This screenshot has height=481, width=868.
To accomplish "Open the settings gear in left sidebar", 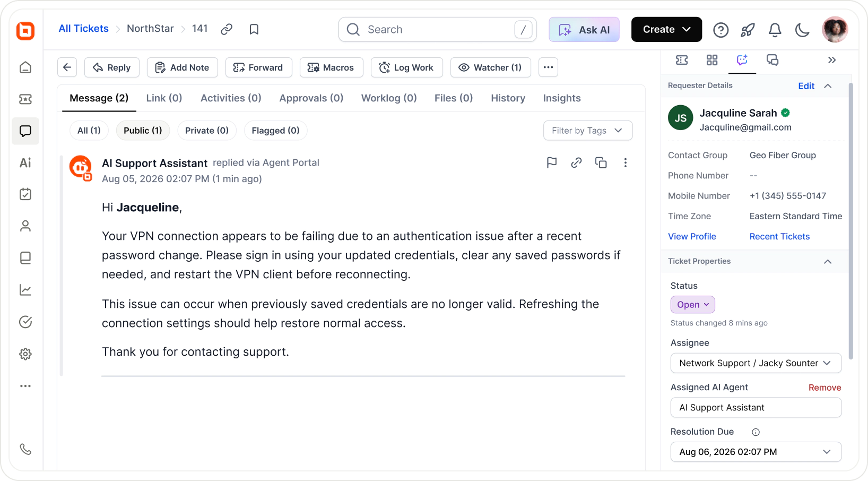I will 25,354.
